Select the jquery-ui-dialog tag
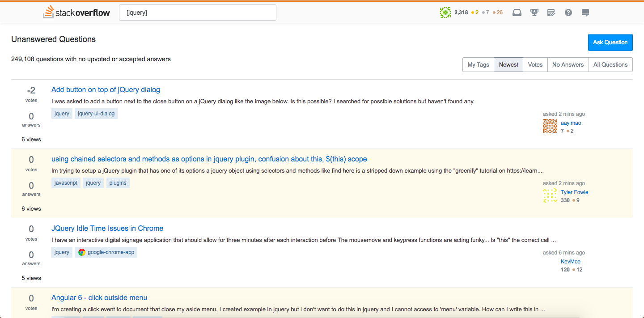This screenshot has width=644, height=318. coord(96,113)
